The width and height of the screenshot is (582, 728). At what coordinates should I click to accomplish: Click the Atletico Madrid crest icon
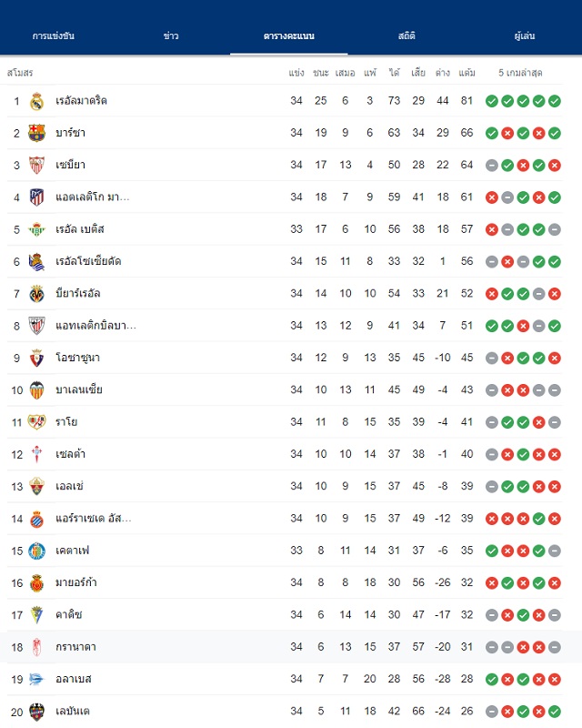(36, 197)
